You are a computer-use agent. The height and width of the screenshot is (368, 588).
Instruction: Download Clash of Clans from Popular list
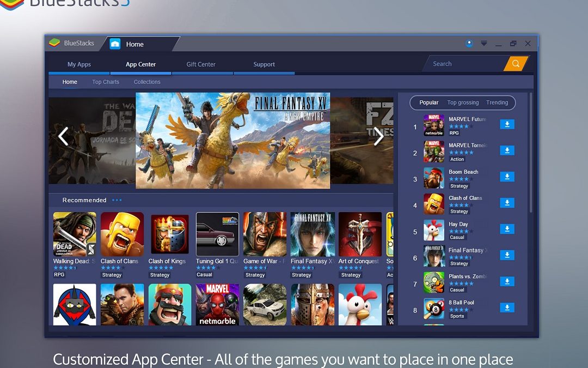click(x=507, y=203)
